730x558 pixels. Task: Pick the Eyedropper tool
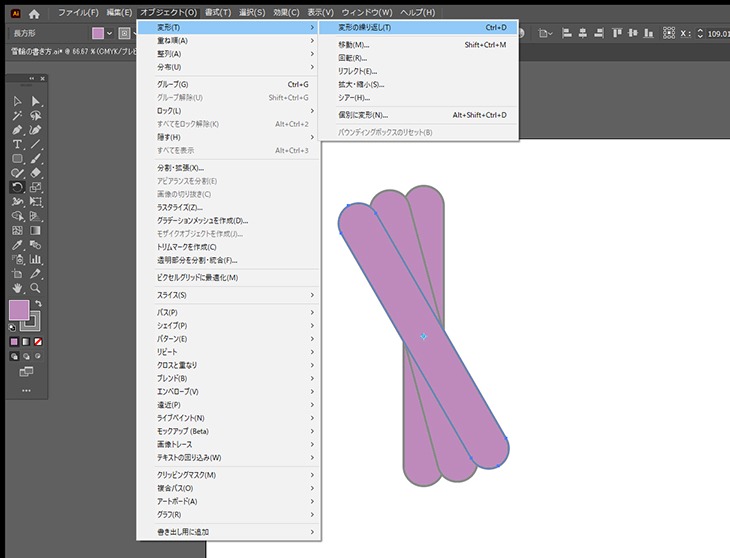(17, 245)
